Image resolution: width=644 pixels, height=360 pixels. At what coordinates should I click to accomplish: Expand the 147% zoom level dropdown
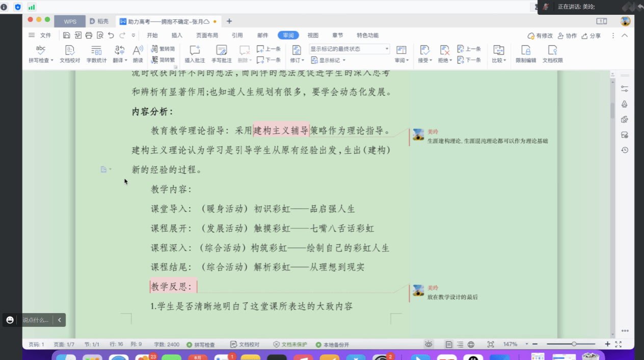coord(527,345)
